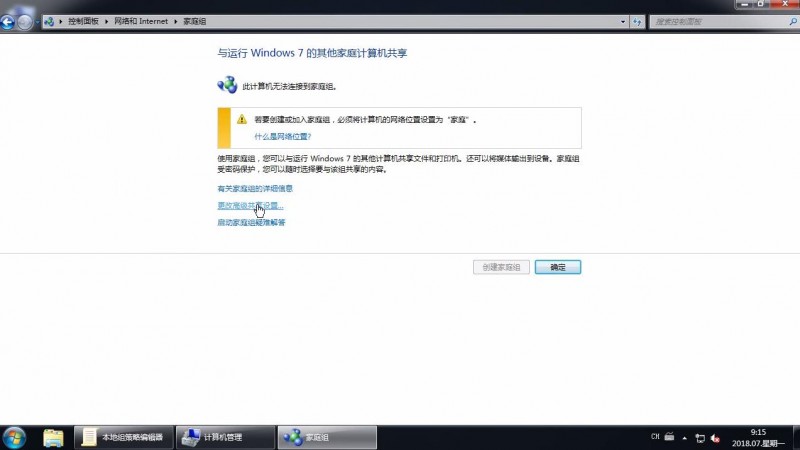Select 控制面板 in the breadcrumb
800x450 pixels.
pos(83,21)
